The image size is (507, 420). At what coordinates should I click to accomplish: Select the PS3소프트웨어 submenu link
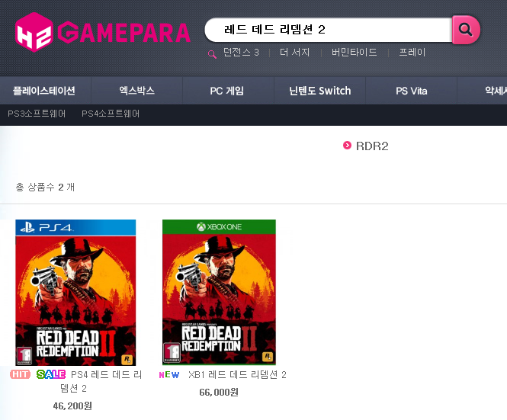coord(37,114)
